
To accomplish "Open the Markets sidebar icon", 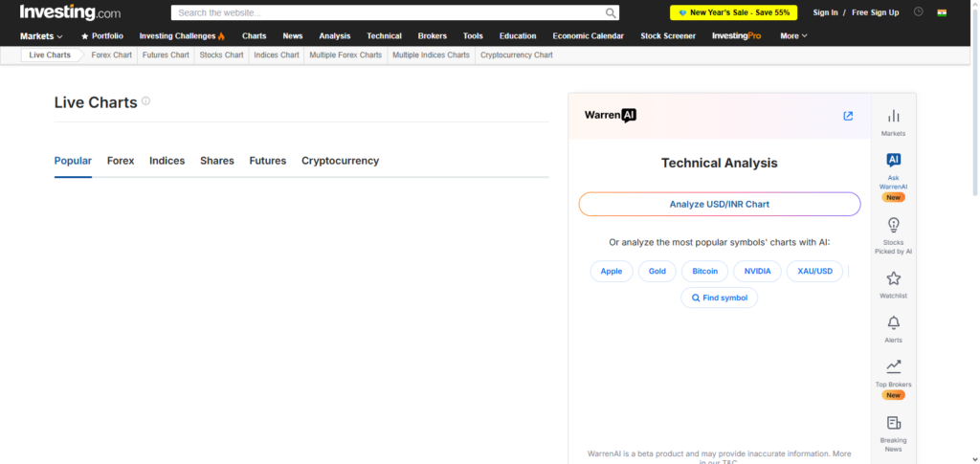I will point(893,117).
